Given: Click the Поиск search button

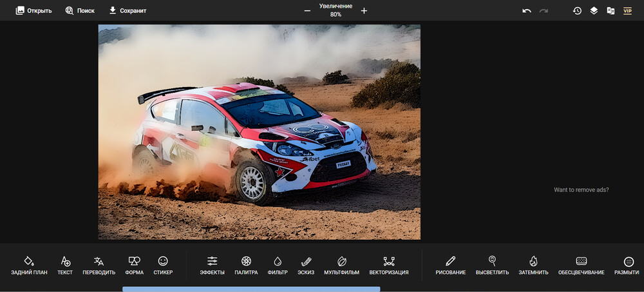Looking at the screenshot, I should click(x=80, y=11).
